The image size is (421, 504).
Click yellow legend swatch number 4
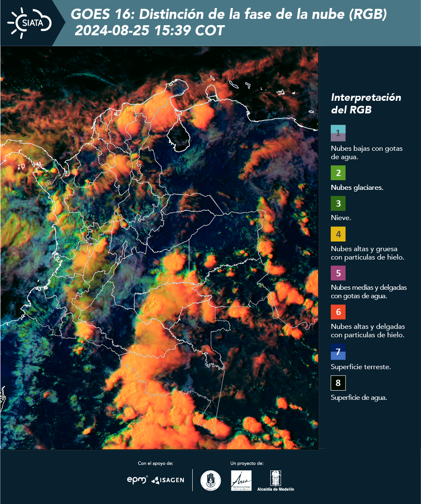click(338, 234)
